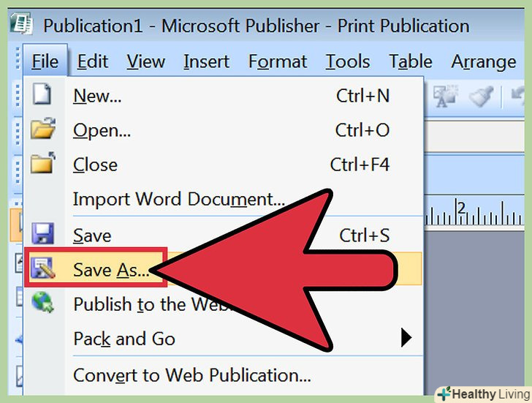Open the Tools menu
532x403 pixels.
coord(348,61)
